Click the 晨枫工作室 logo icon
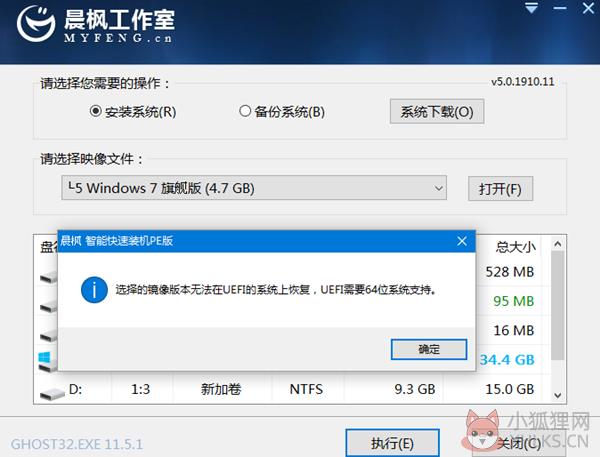 point(36,24)
